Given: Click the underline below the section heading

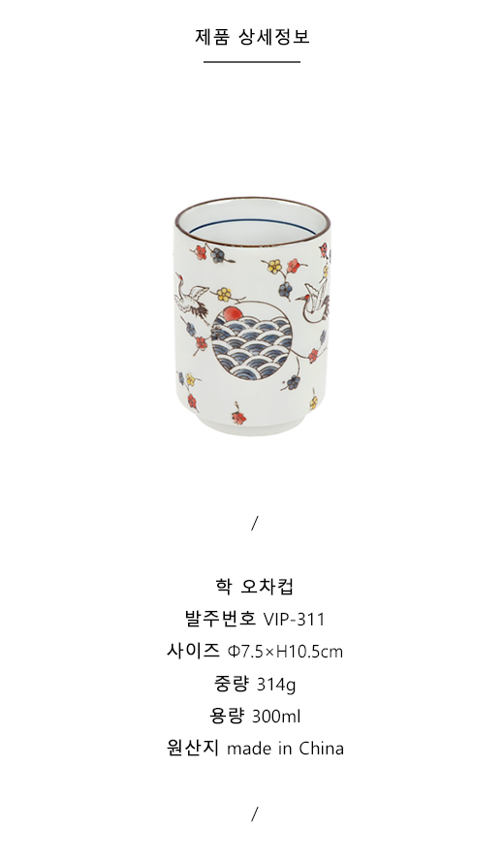Looking at the screenshot, I should 252,62.
